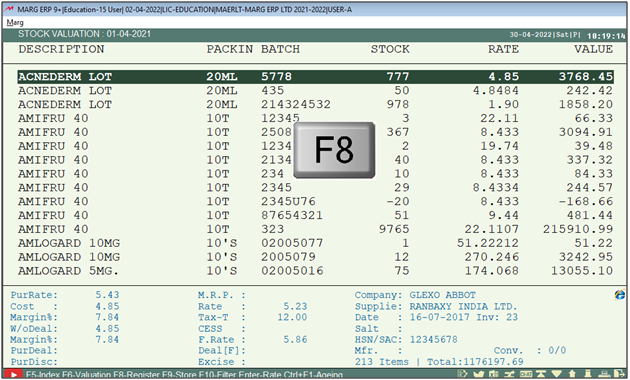Click the F9-Store shortcut in status bar

tap(180, 375)
